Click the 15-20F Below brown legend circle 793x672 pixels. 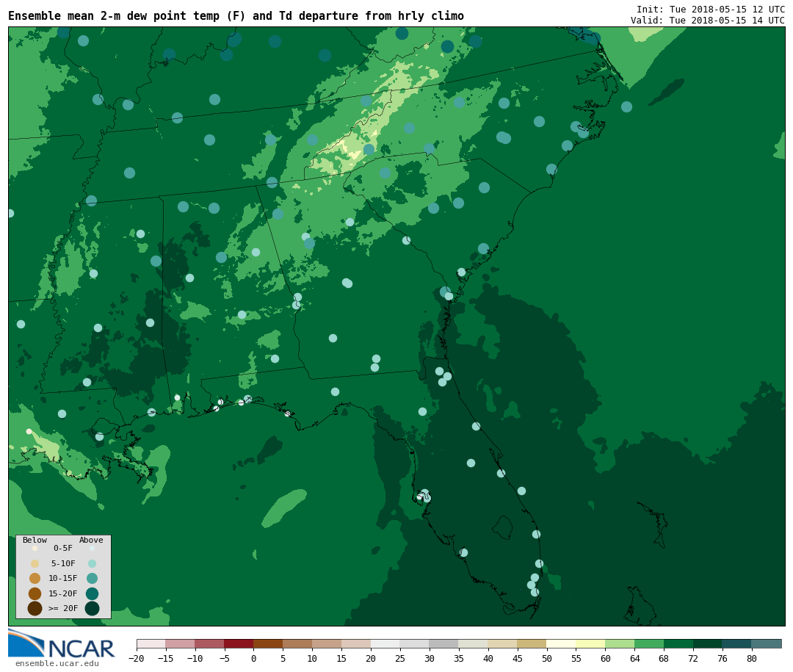click(35, 593)
